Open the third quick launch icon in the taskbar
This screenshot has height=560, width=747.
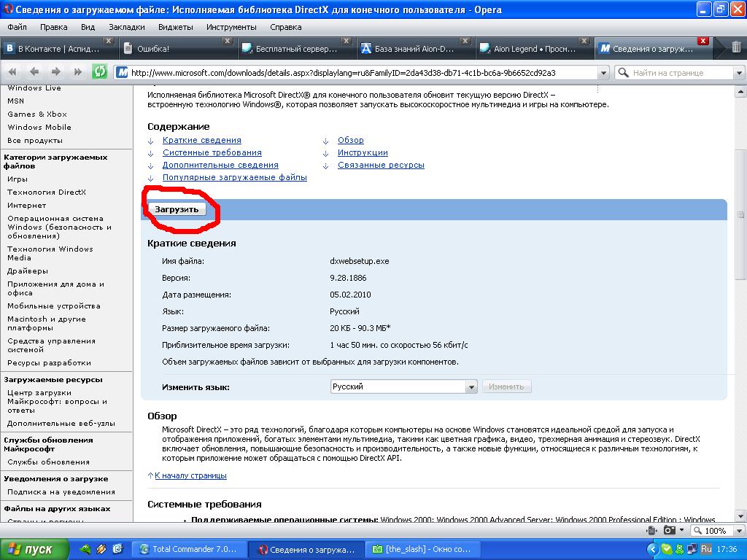117,549
